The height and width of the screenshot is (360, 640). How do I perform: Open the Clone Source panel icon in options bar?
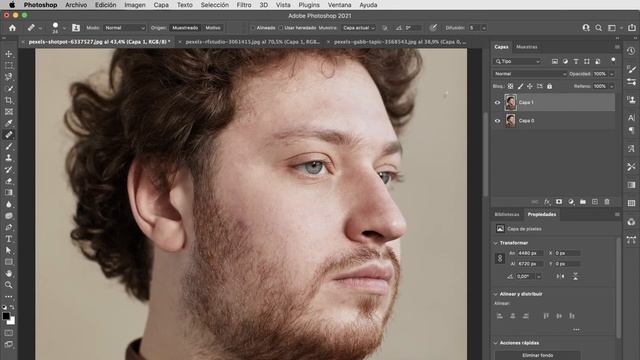pyautogui.click(x=76, y=28)
